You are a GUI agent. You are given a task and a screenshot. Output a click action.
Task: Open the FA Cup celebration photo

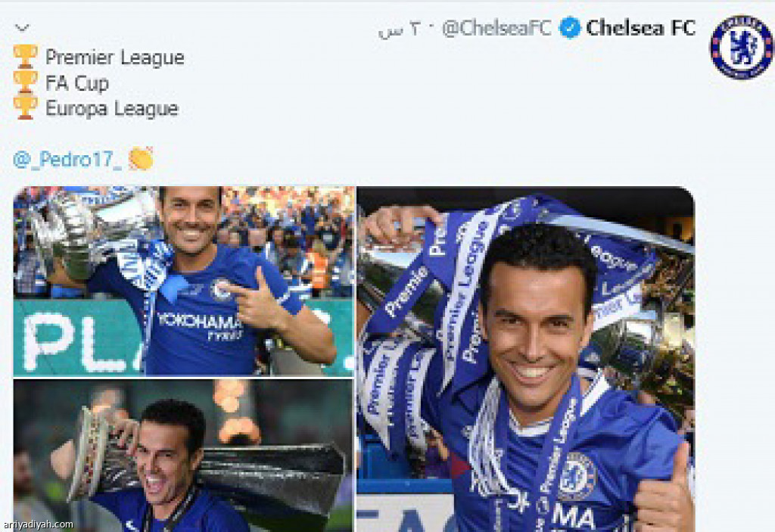[184, 281]
